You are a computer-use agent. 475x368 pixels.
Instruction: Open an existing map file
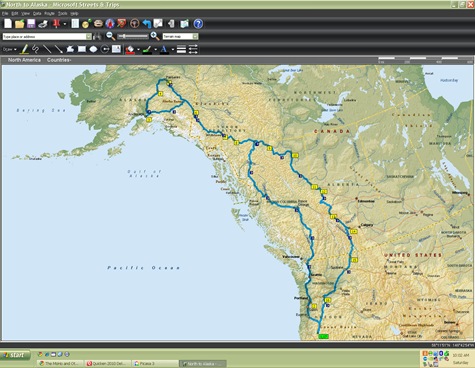20,24
